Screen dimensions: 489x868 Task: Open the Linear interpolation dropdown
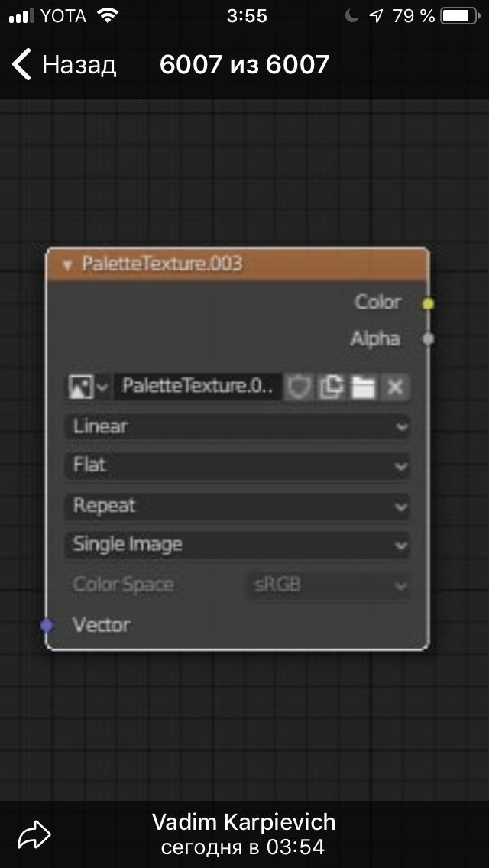pos(238,427)
